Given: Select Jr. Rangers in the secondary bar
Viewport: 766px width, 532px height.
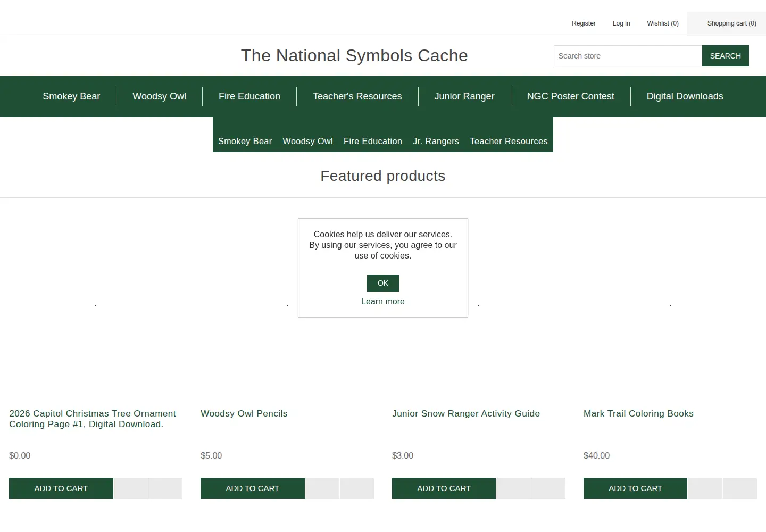Looking at the screenshot, I should [436, 141].
